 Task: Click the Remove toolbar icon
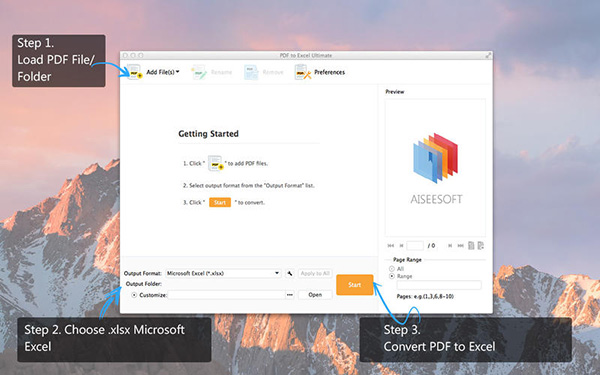[x=251, y=72]
